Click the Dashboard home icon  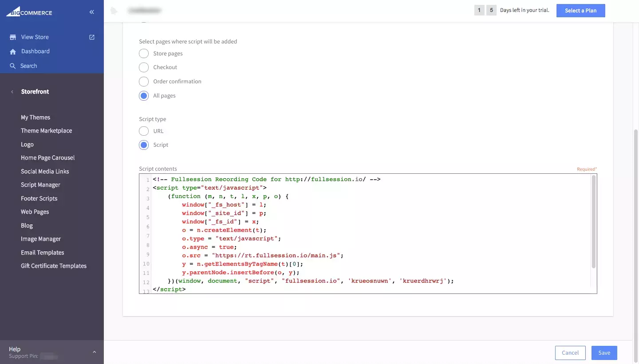(x=13, y=51)
